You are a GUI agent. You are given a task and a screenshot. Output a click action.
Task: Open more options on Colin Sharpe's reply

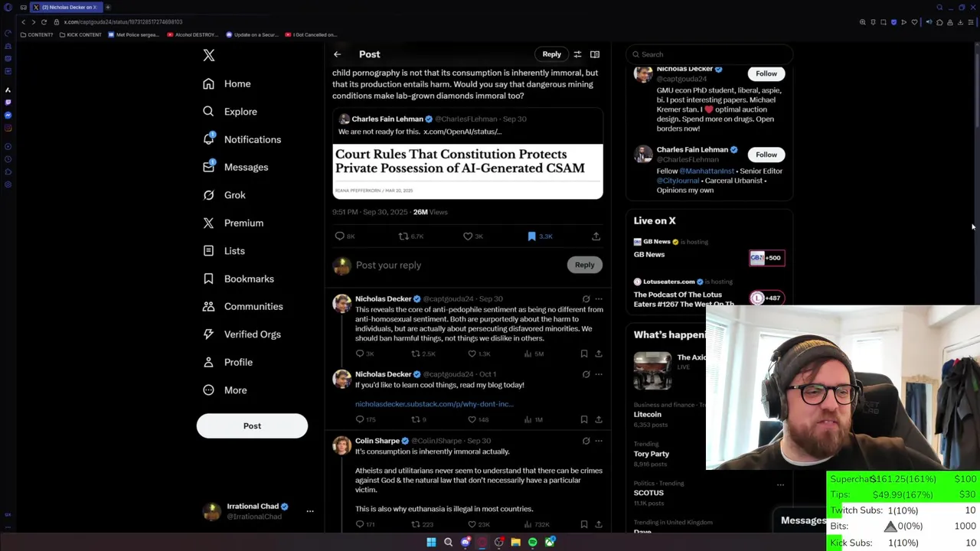[599, 441]
